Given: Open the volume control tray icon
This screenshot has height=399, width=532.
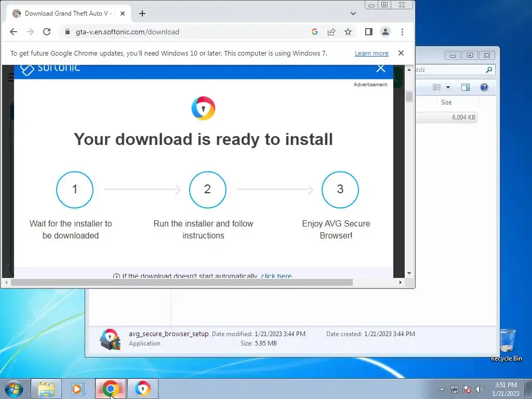Looking at the screenshot, I should (480, 389).
